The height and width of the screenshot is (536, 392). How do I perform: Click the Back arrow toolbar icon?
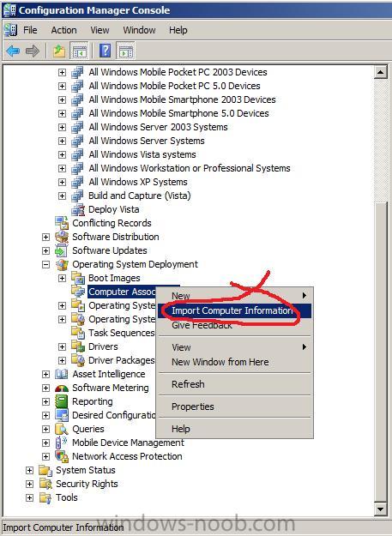pyautogui.click(x=13, y=51)
